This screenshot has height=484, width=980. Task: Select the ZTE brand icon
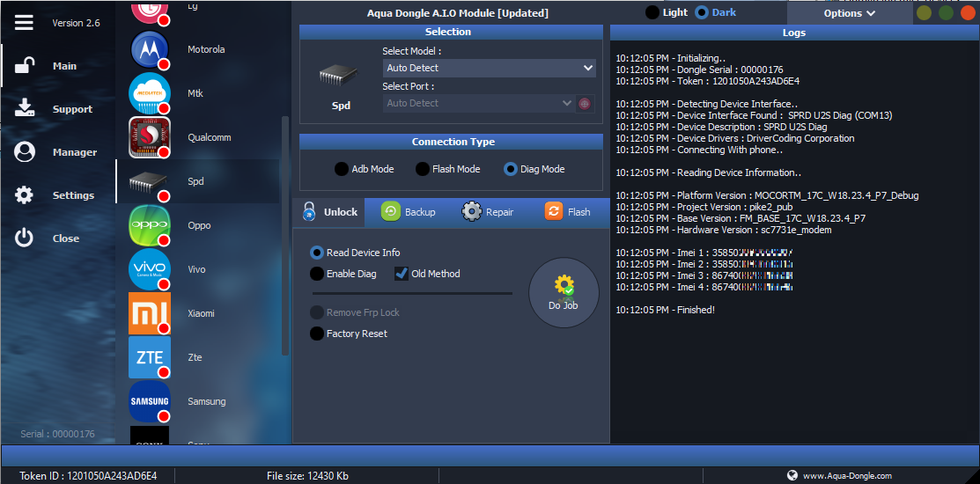[150, 357]
